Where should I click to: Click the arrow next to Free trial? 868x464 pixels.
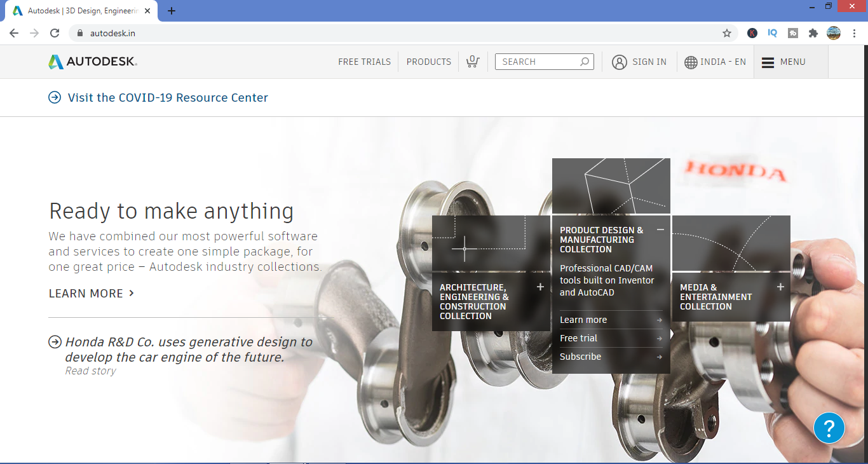tap(659, 339)
